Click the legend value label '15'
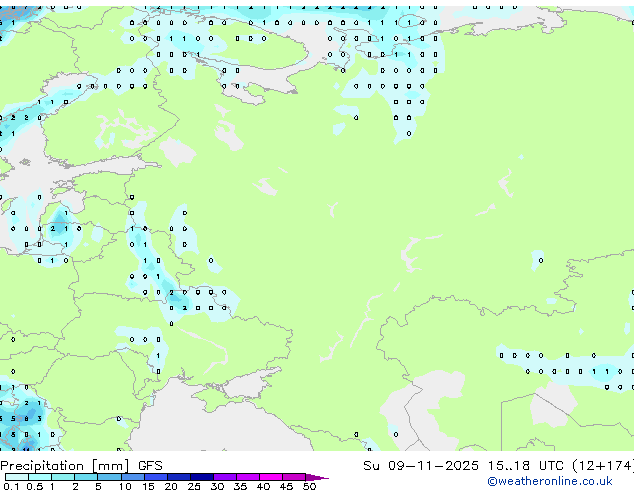 (148, 486)
